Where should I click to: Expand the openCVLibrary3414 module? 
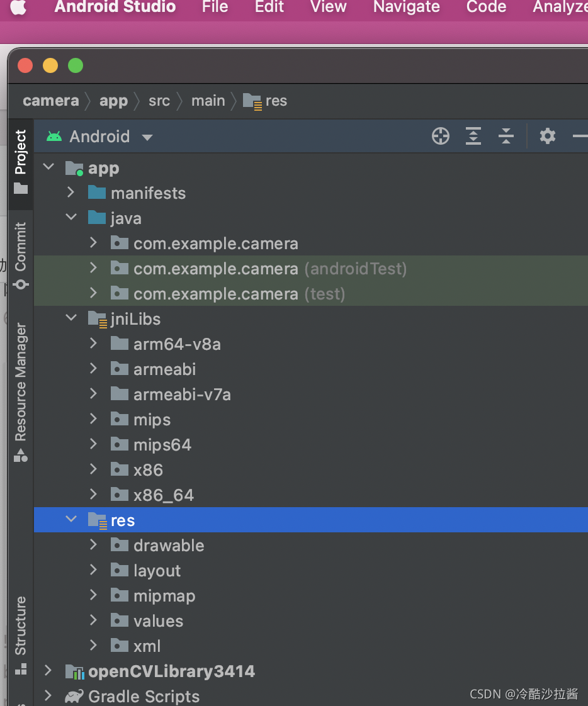pos(48,670)
